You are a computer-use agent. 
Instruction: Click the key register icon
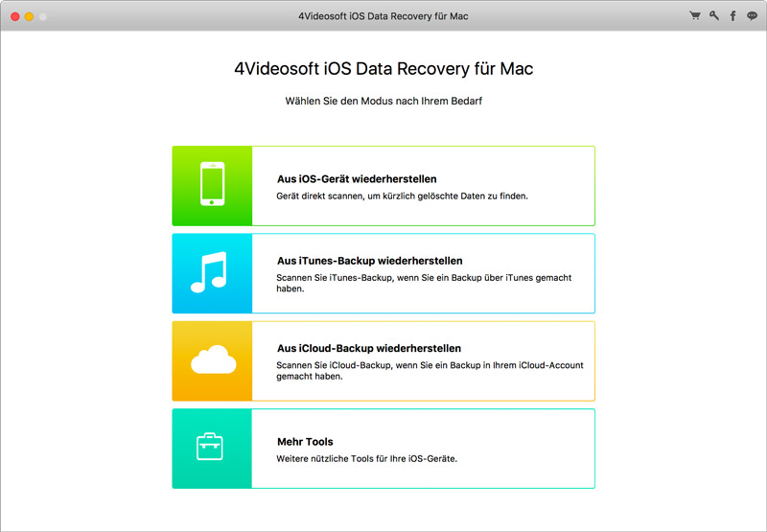point(714,16)
